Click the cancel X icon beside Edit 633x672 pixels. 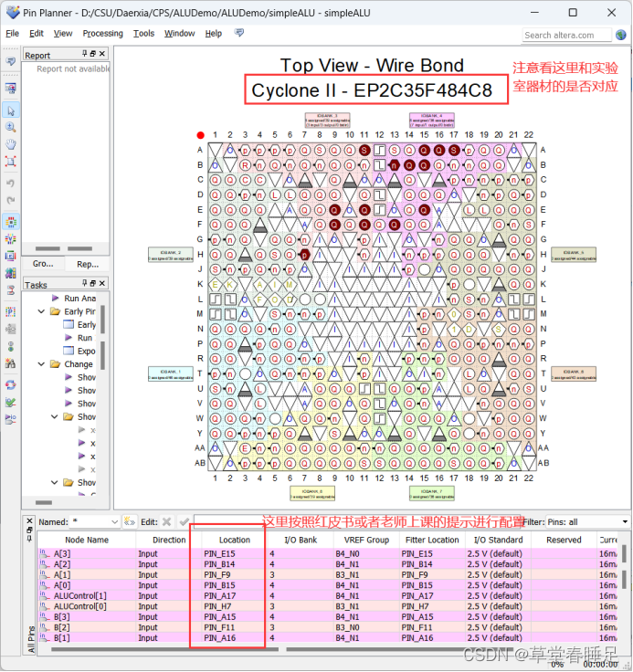(x=167, y=521)
